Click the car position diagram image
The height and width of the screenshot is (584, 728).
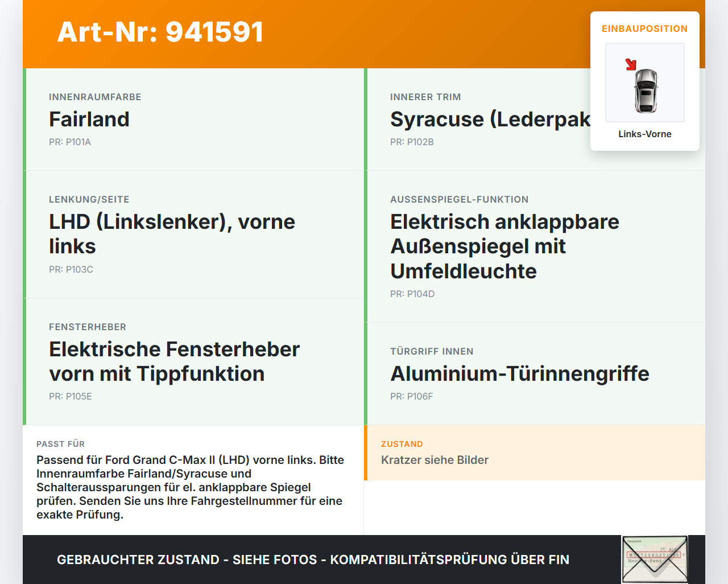(645, 83)
